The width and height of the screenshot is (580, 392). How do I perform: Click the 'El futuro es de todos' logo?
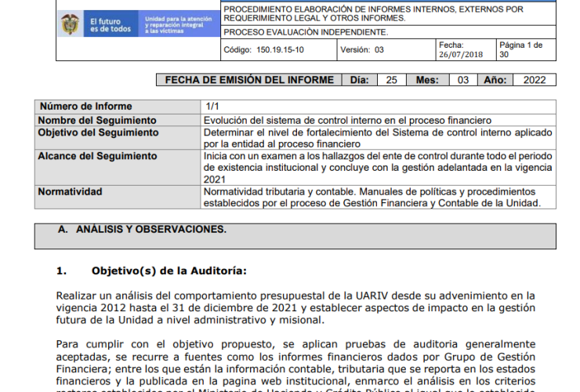[x=111, y=25]
